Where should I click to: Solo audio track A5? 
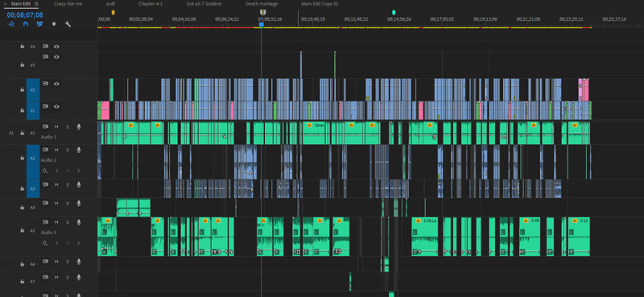tap(68, 222)
